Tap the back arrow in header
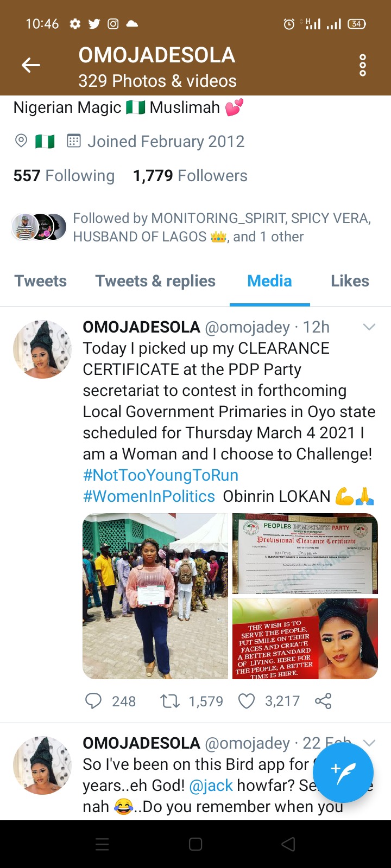This screenshot has height=868, width=391. 31,66
